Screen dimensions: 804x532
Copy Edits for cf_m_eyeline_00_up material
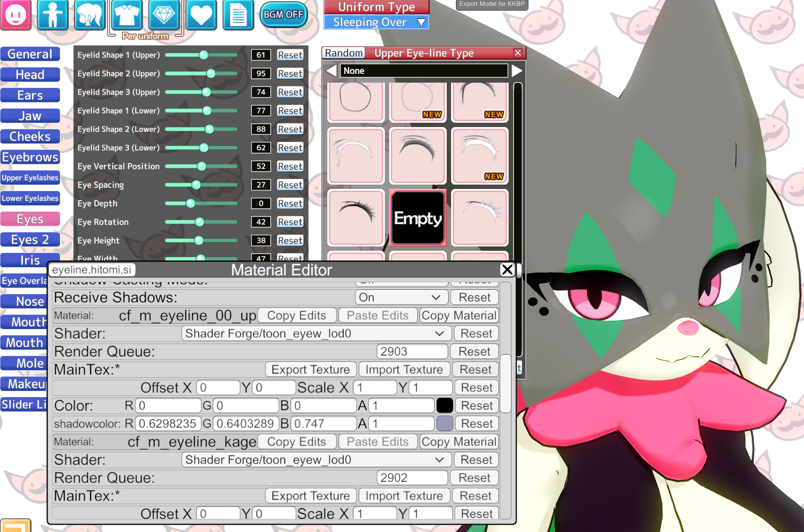[296, 316]
